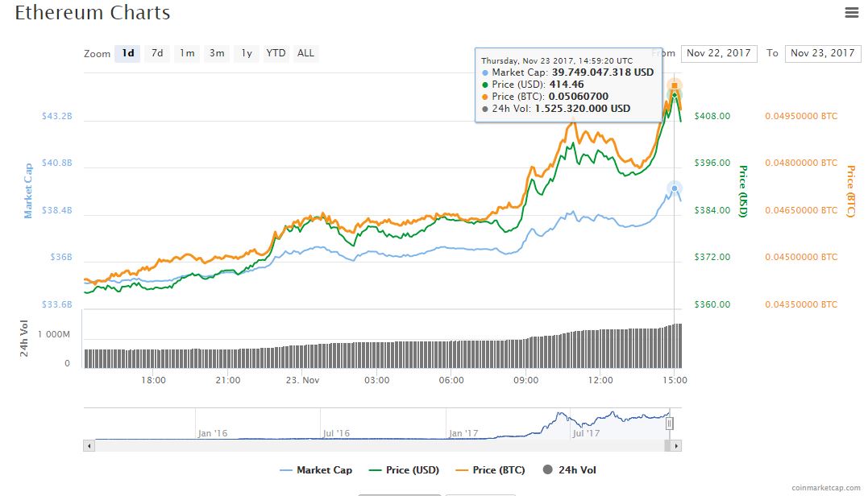
Task: Click the $36B Market Cap axis label
Action: [61, 257]
